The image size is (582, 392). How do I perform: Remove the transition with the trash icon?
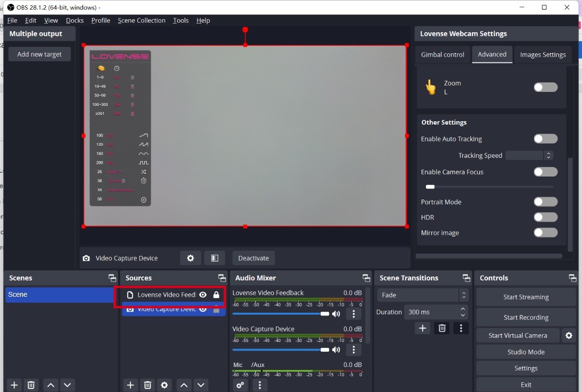pyautogui.click(x=442, y=328)
